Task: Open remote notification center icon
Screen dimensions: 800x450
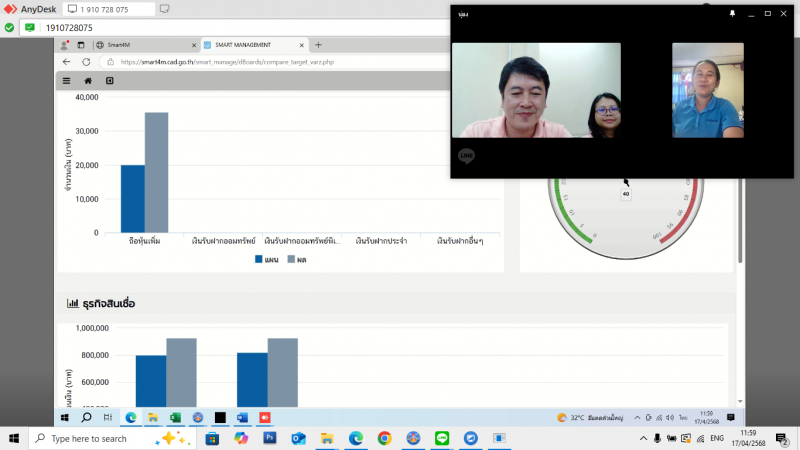Action: [x=731, y=417]
